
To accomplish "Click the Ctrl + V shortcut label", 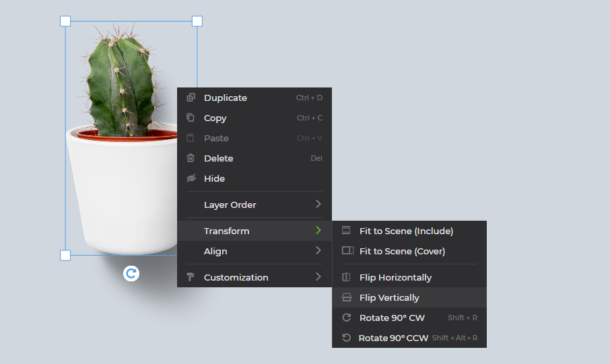I will tap(310, 138).
